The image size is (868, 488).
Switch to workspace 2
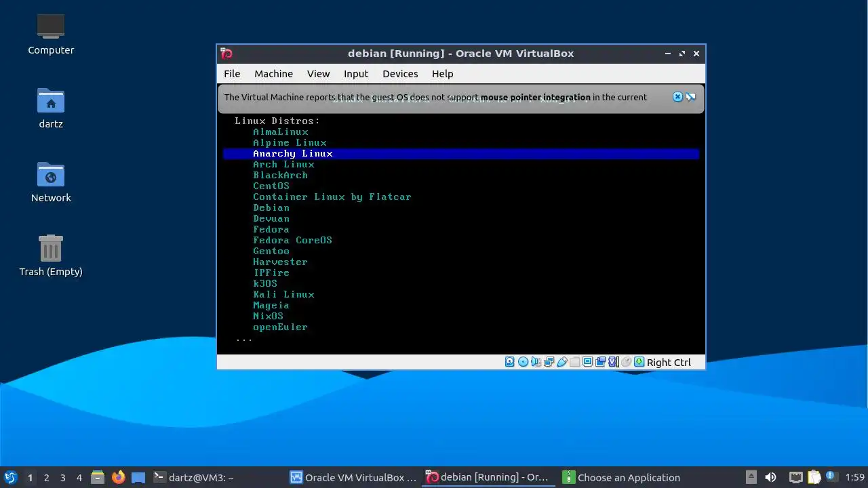point(46,478)
